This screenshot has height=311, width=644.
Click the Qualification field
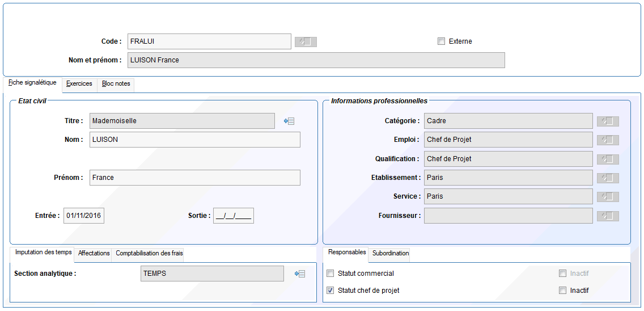[x=509, y=159]
